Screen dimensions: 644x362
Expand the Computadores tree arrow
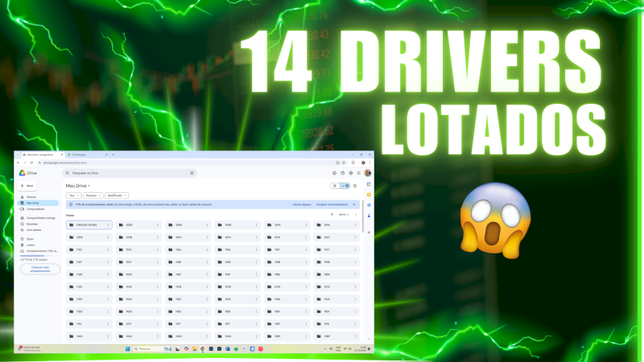coord(19,209)
